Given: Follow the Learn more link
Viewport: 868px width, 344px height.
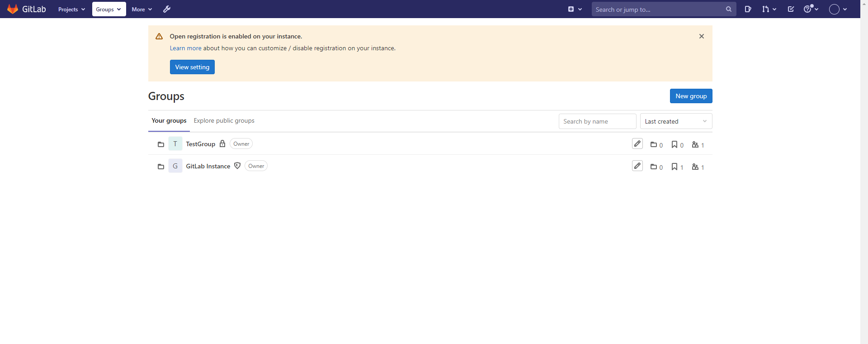Looking at the screenshot, I should (x=185, y=48).
